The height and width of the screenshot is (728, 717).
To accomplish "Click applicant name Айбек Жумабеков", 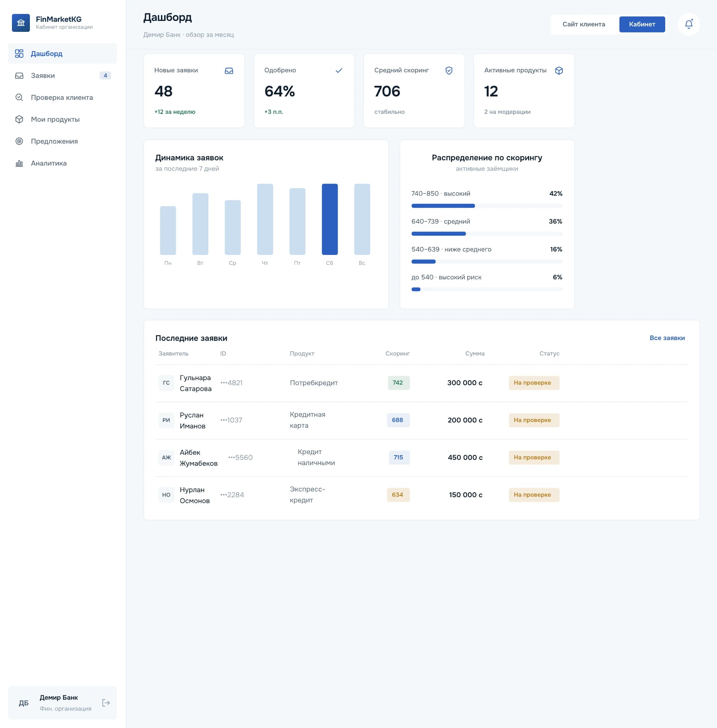I will click(x=199, y=457).
